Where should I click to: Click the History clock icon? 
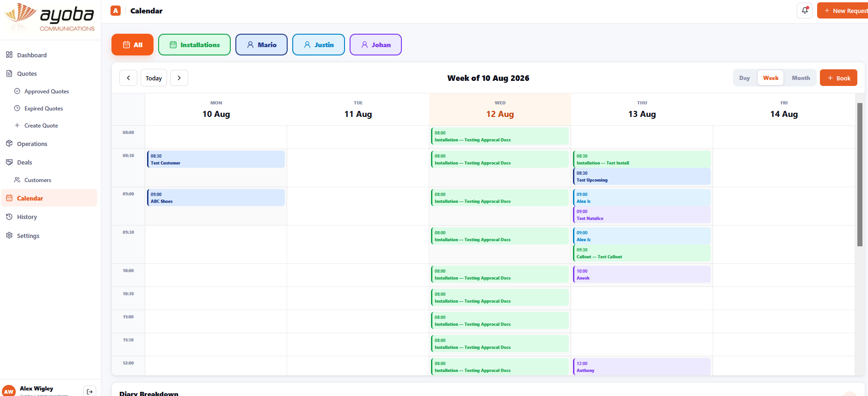click(x=9, y=217)
